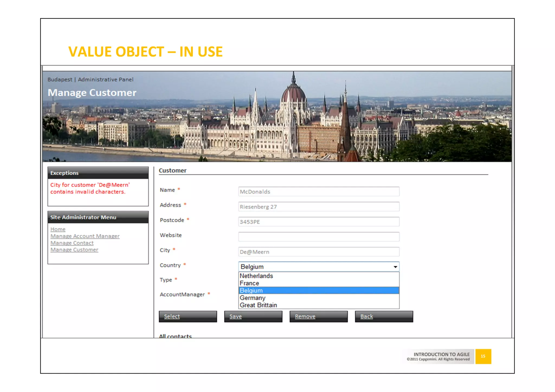Viewport: 555px width, 392px height.
Task: Click the Site Administrator Menu header
Action: coord(98,217)
